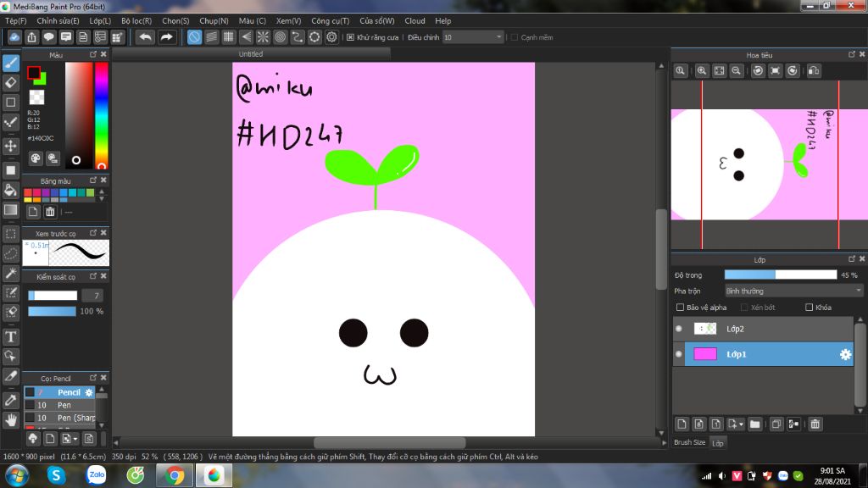Open the Tệp(F) menu

[15, 21]
